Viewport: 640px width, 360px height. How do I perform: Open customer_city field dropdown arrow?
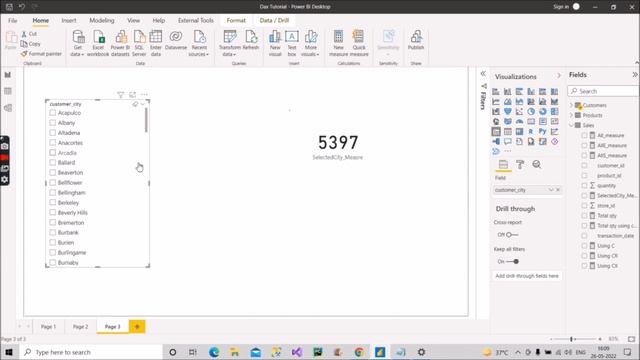point(551,190)
